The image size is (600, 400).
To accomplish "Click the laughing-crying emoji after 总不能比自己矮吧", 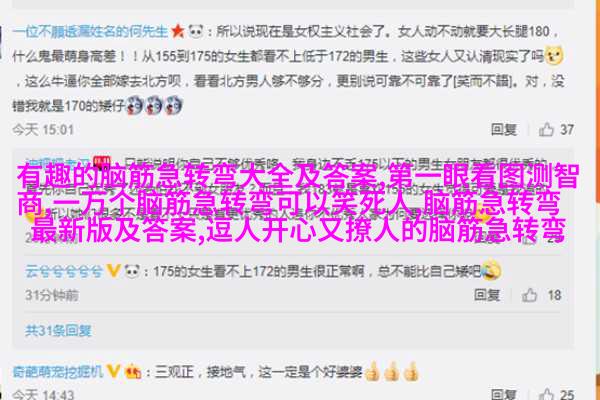I will (491, 270).
